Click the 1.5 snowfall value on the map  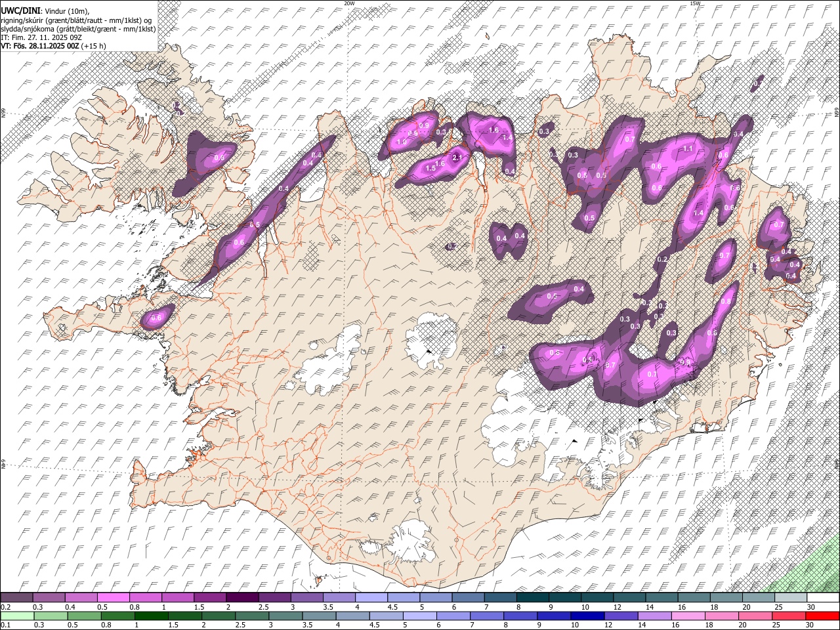(x=431, y=169)
